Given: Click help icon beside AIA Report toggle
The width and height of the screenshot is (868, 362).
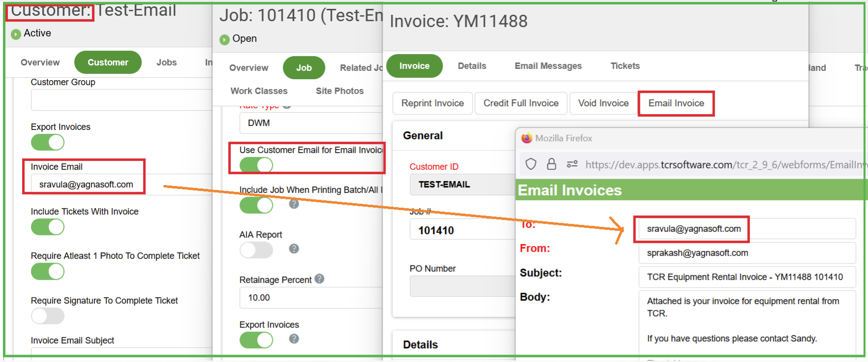Looking at the screenshot, I should (x=294, y=249).
